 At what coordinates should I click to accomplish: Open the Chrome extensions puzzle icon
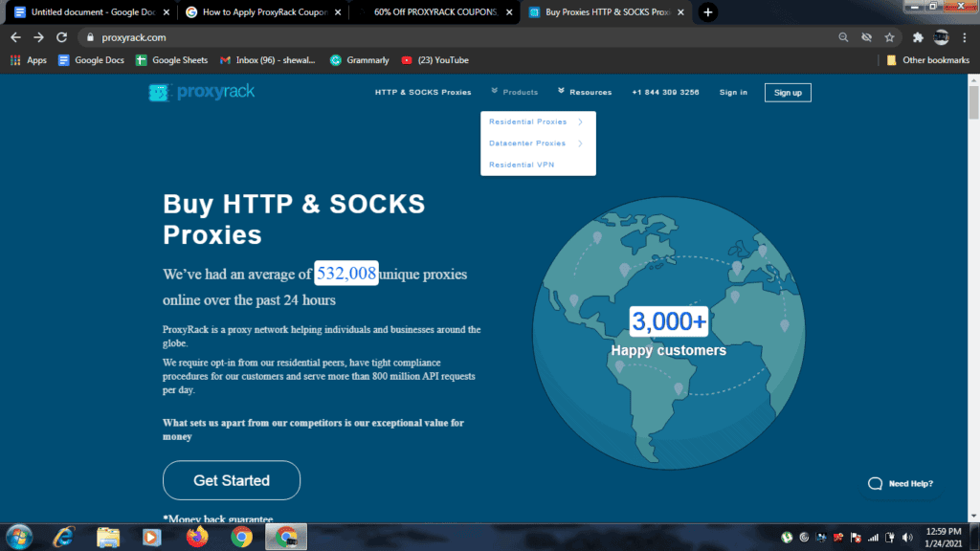click(x=918, y=37)
